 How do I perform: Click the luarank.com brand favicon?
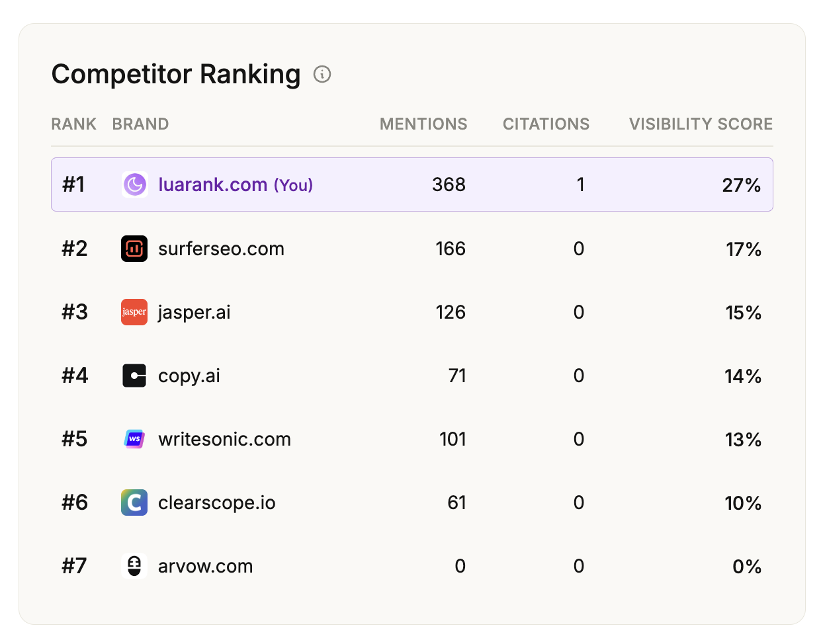pos(134,185)
